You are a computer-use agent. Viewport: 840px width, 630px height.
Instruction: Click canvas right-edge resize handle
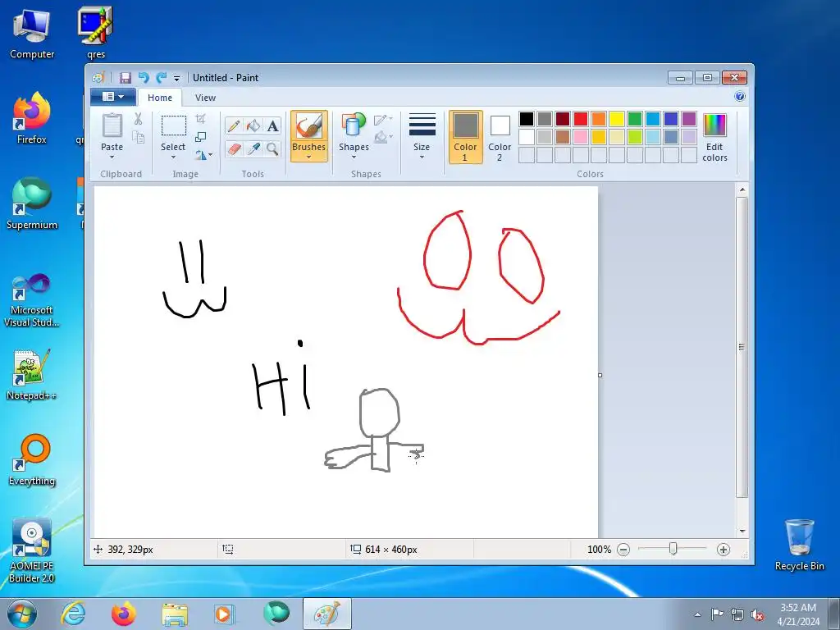coord(600,375)
